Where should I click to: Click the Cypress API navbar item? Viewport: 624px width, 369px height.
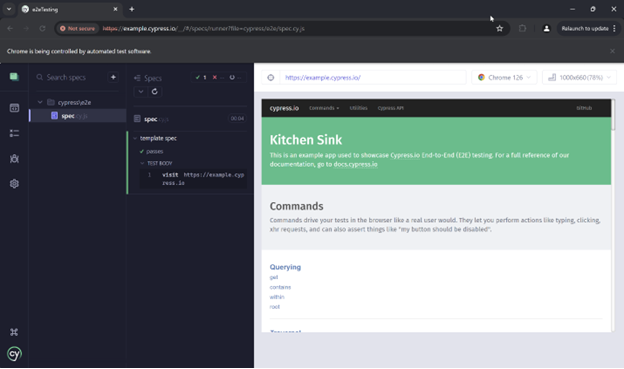click(390, 108)
